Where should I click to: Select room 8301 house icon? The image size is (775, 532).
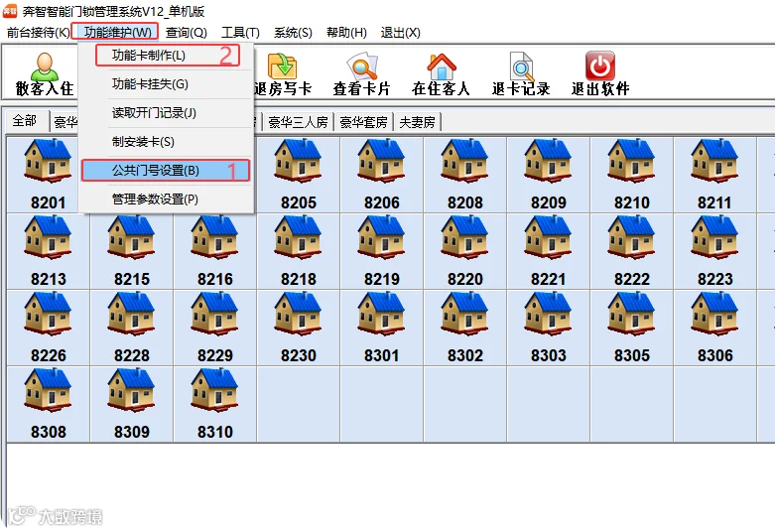pos(382,314)
